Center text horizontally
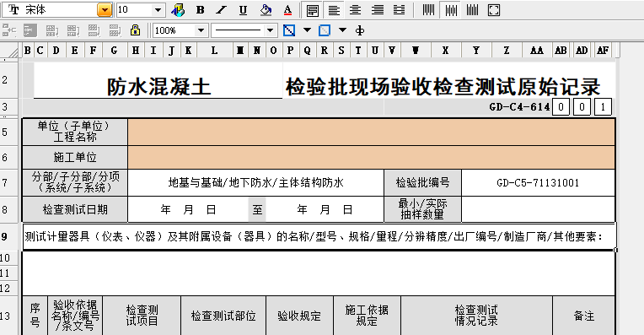Viewport: 644px width, 335px height. click(x=355, y=10)
